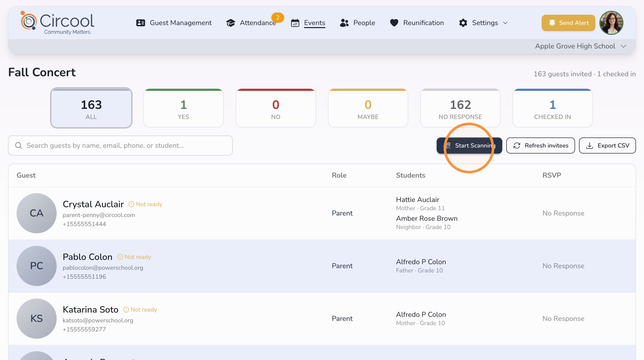Click email katsoto@powerschool.org
The image size is (644, 360).
(x=98, y=320)
